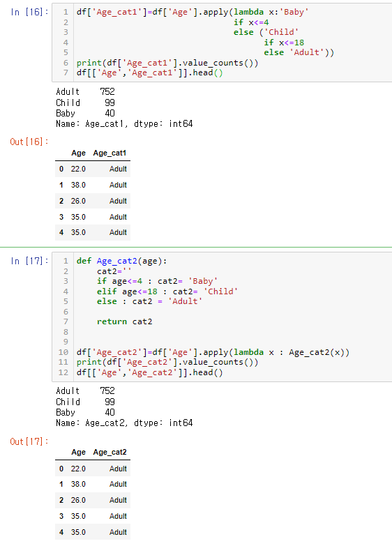Click Adult in row 0 of Out[17] table
Image resolution: width=392 pixels, height=546 pixels.
point(118,469)
